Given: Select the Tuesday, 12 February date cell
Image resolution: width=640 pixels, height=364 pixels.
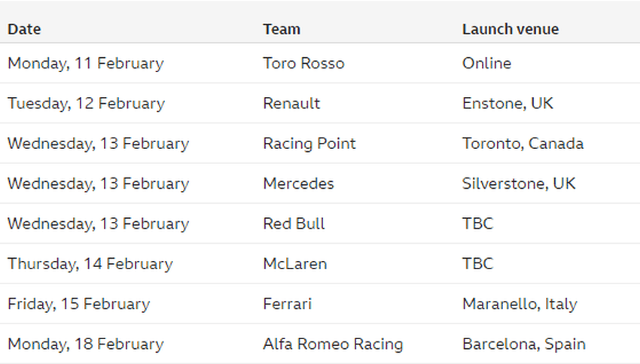Looking at the screenshot, I should pyautogui.click(x=86, y=103).
